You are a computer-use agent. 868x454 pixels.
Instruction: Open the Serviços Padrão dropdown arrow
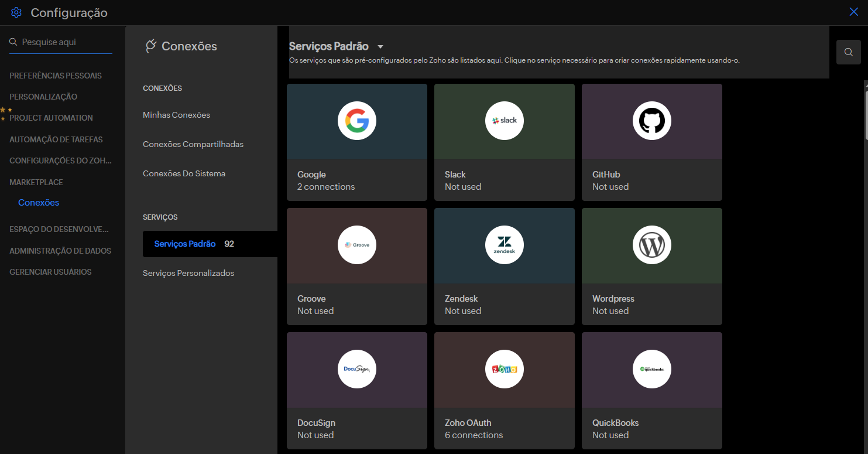click(380, 47)
